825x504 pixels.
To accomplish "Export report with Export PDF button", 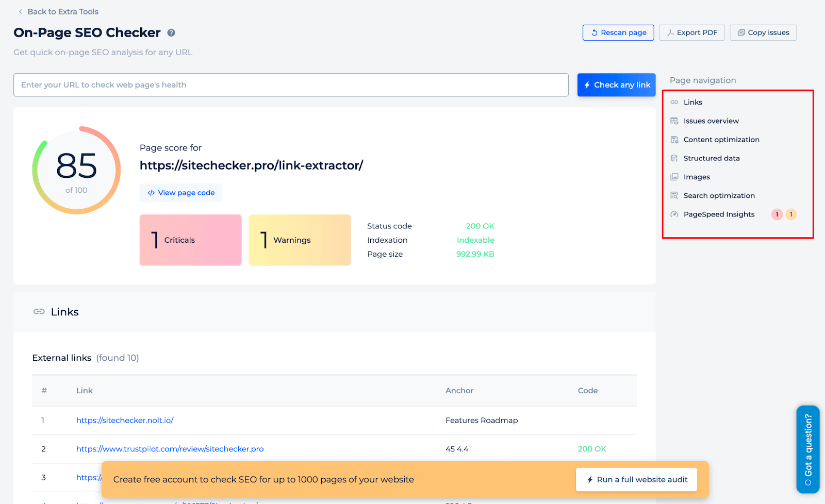I will (x=692, y=32).
